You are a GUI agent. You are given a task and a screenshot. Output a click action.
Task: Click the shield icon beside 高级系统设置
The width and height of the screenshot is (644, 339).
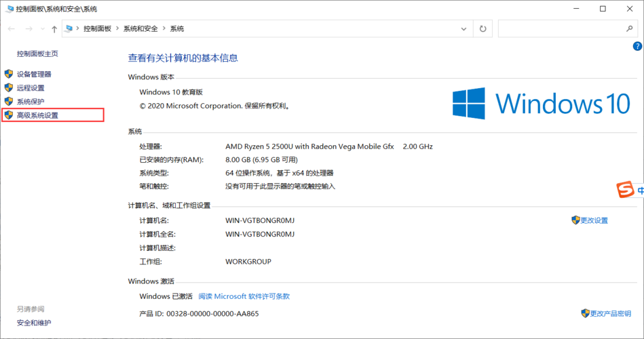(x=9, y=115)
